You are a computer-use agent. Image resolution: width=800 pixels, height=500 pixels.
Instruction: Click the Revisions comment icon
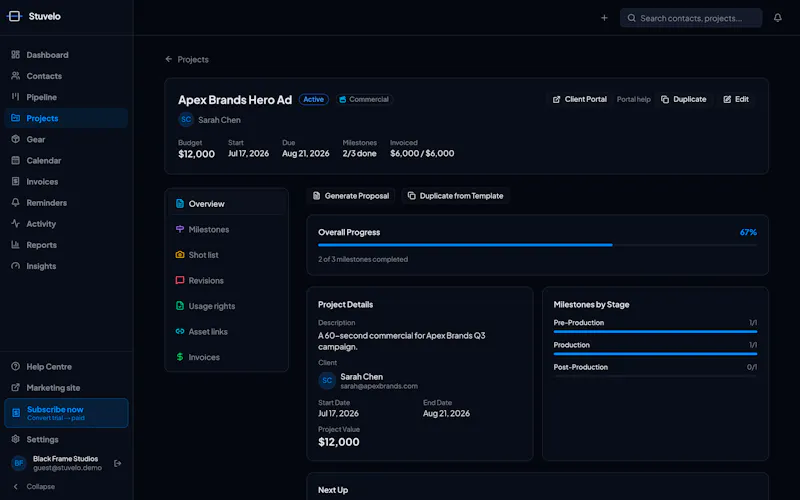click(x=180, y=280)
